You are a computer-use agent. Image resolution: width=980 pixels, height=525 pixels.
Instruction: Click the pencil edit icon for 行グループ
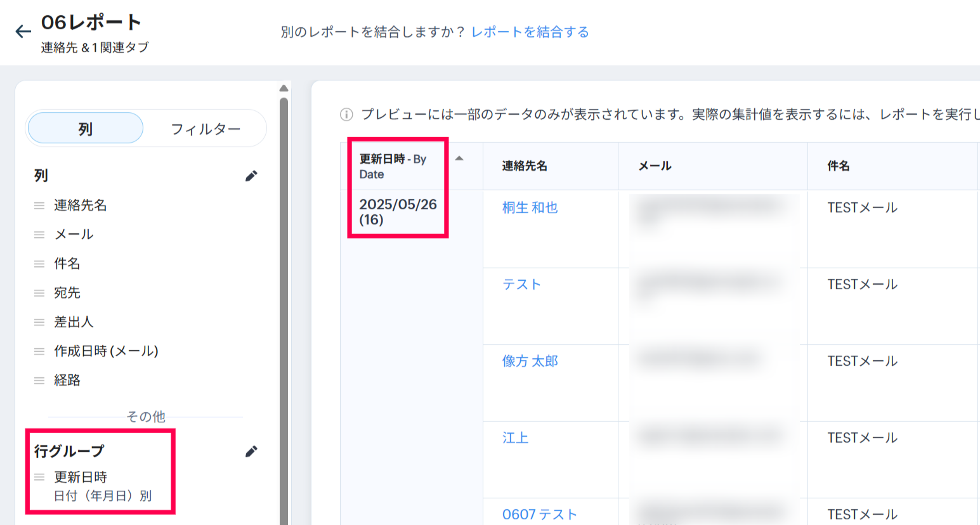pos(251,451)
